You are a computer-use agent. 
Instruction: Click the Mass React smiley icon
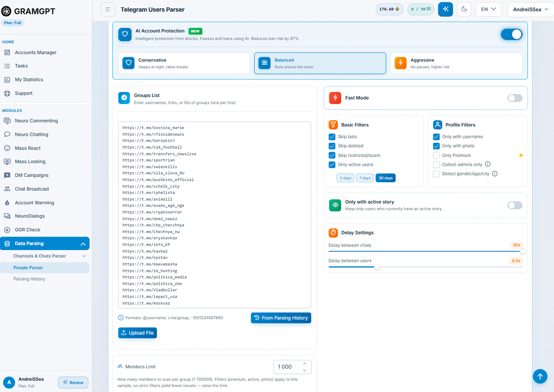tap(7, 148)
